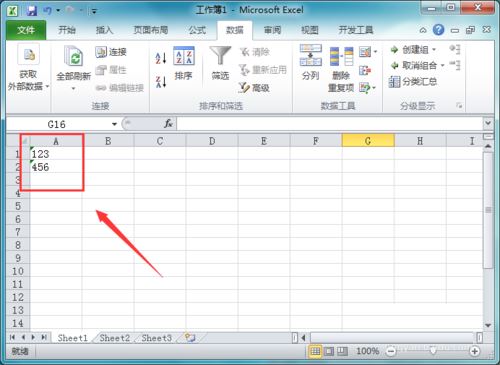Viewport: 500px width, 365px height.
Task: Sort ascending with A-to-Z icon
Action: point(161,58)
